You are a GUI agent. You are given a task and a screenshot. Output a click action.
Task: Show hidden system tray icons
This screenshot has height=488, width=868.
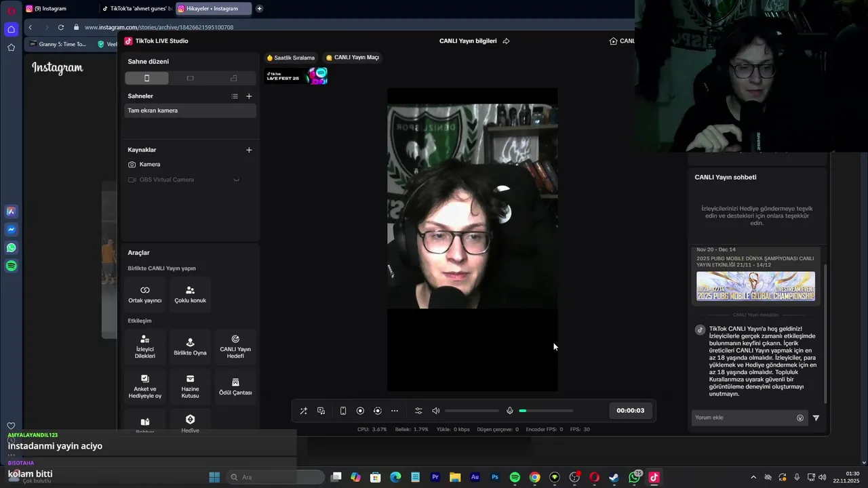[754, 477]
